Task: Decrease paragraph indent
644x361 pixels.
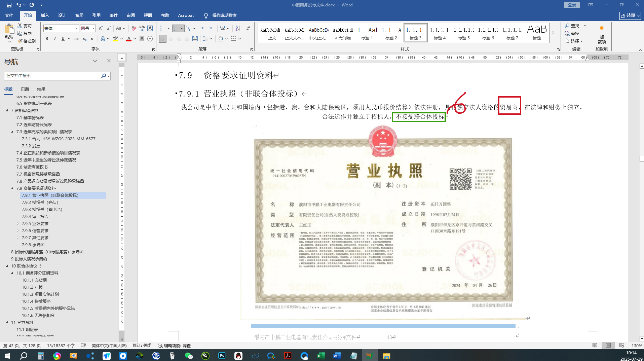Action: pos(204,29)
